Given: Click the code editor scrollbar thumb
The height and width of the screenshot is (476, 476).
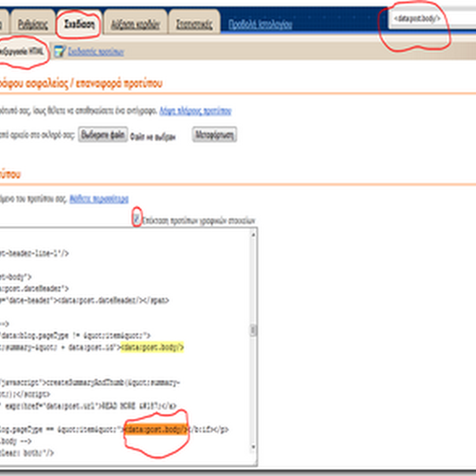Looking at the screenshot, I should pos(253,330).
